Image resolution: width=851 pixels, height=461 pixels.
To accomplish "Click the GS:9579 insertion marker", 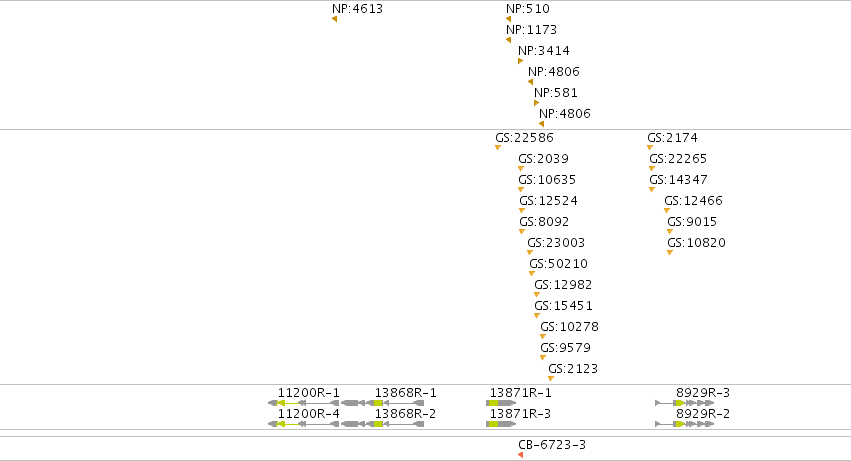I will pyautogui.click(x=543, y=358).
